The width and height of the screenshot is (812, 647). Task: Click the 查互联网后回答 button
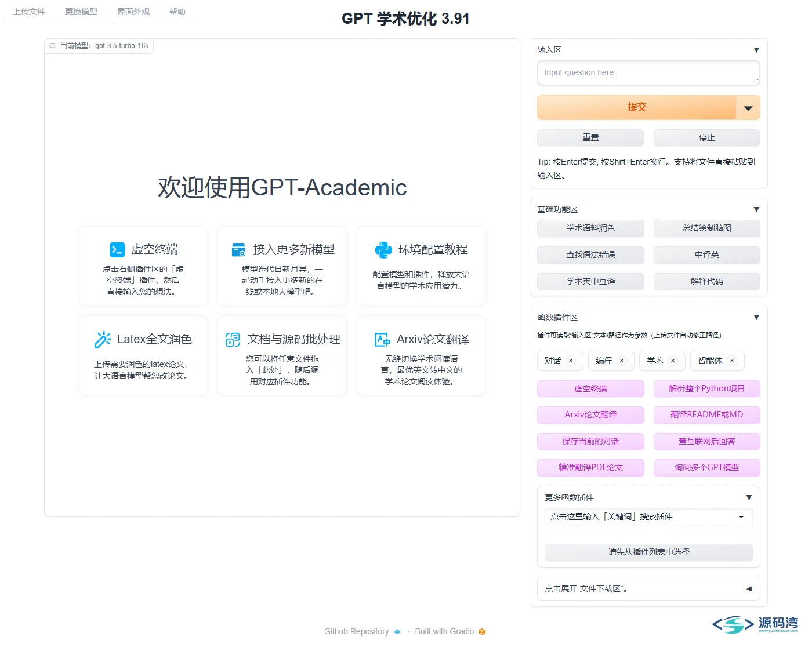pos(706,442)
